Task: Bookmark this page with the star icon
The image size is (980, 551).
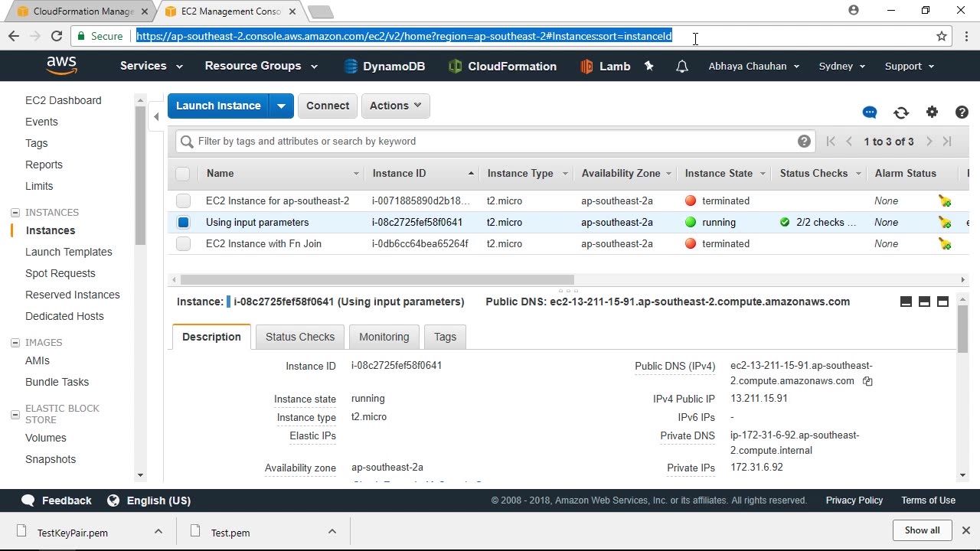Action: [x=942, y=36]
